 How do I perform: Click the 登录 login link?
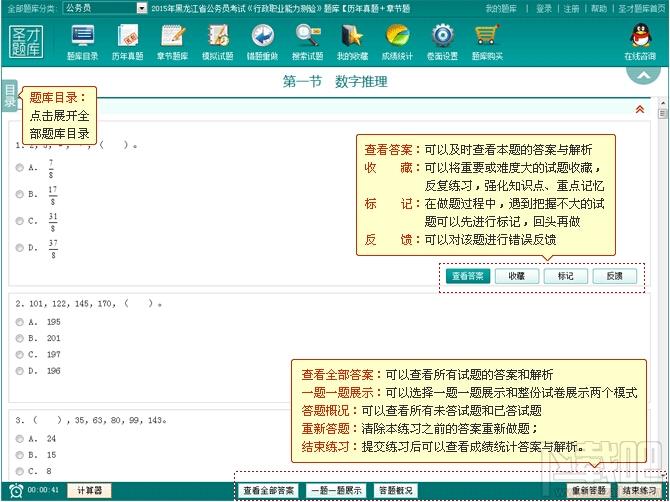point(544,9)
